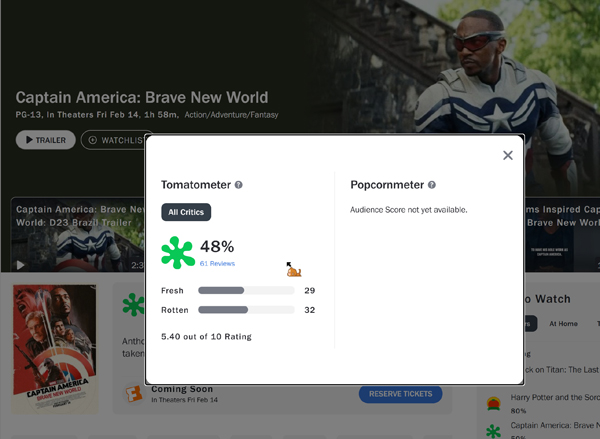Open the Tomatometer help question icon
600x439 pixels.
click(x=238, y=185)
